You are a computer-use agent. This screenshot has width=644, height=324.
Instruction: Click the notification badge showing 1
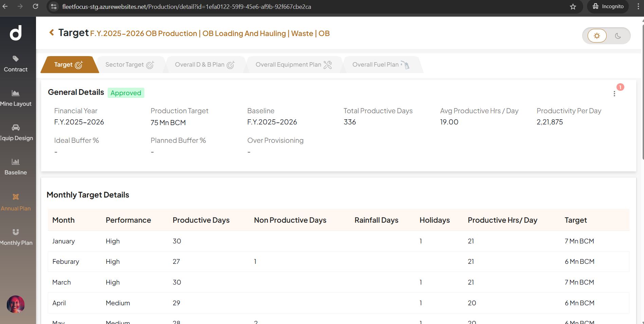click(x=620, y=87)
